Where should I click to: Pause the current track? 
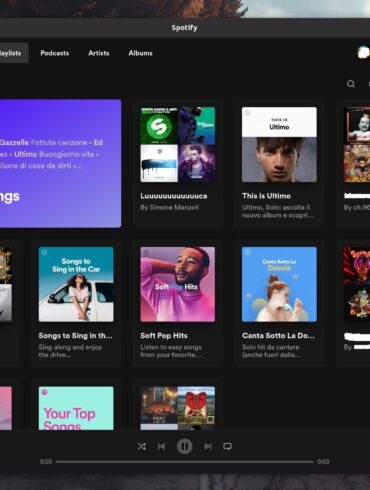[x=184, y=446]
